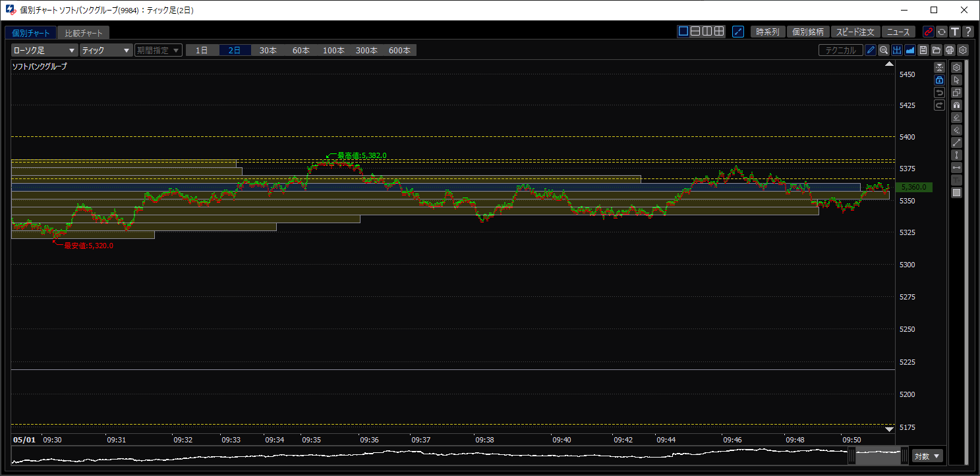Toggle the red chain link icon

(929, 32)
